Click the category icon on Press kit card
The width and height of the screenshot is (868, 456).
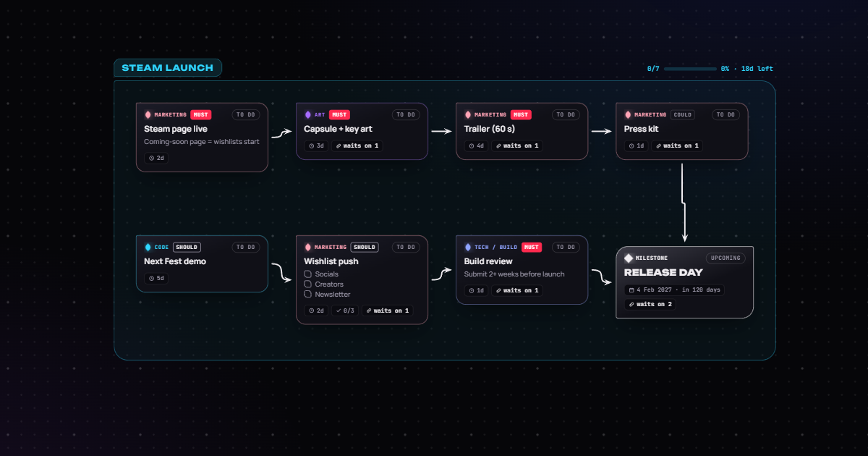coord(628,114)
